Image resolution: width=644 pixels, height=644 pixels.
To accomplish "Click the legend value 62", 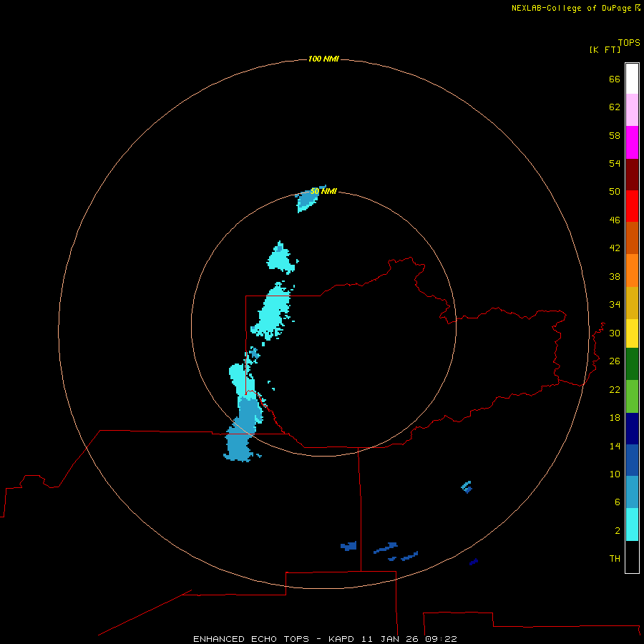I will point(615,107).
